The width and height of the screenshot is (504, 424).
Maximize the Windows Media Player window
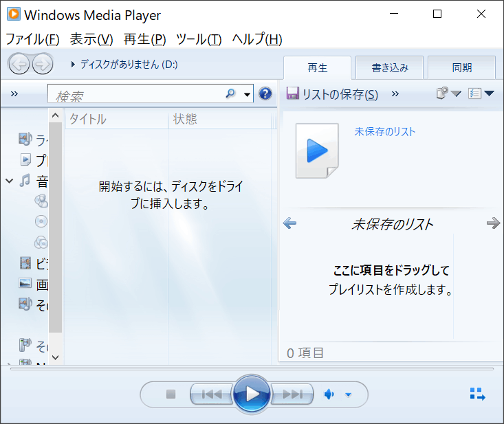pos(437,14)
